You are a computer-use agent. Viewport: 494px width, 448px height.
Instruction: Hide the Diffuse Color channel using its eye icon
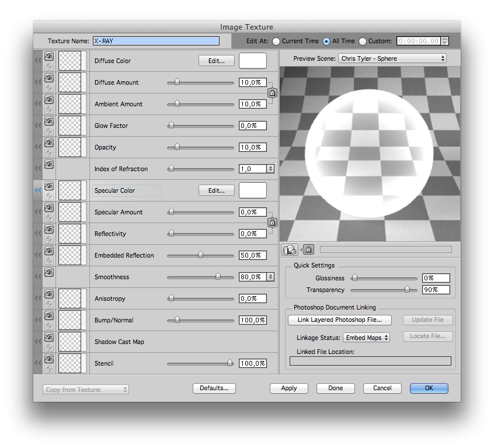(49, 56)
